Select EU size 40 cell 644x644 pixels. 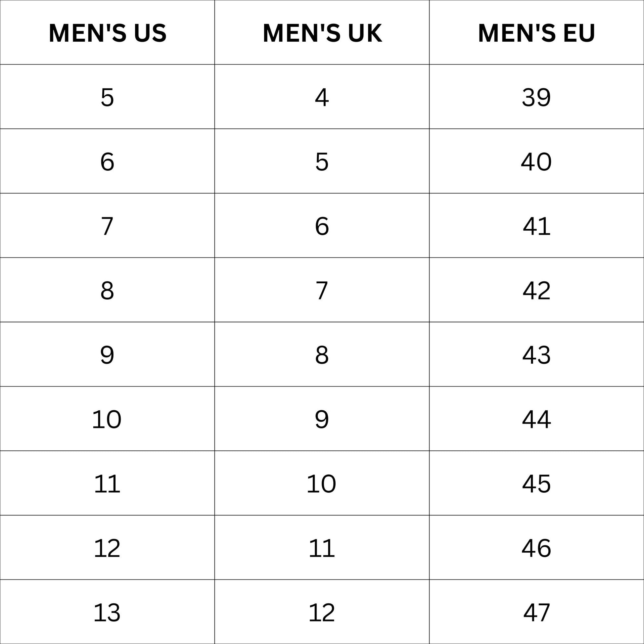[x=536, y=162]
